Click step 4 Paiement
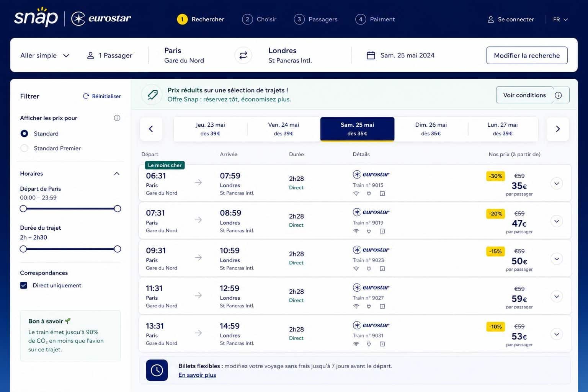Screen dimensions: 588x392 pos(375,19)
